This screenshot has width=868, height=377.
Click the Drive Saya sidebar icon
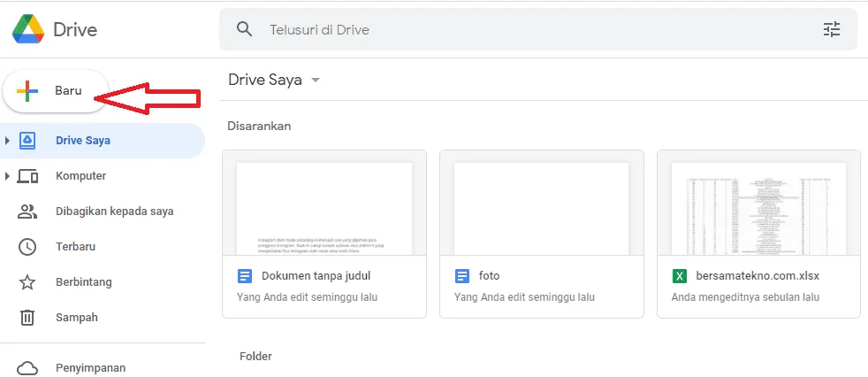coord(27,140)
